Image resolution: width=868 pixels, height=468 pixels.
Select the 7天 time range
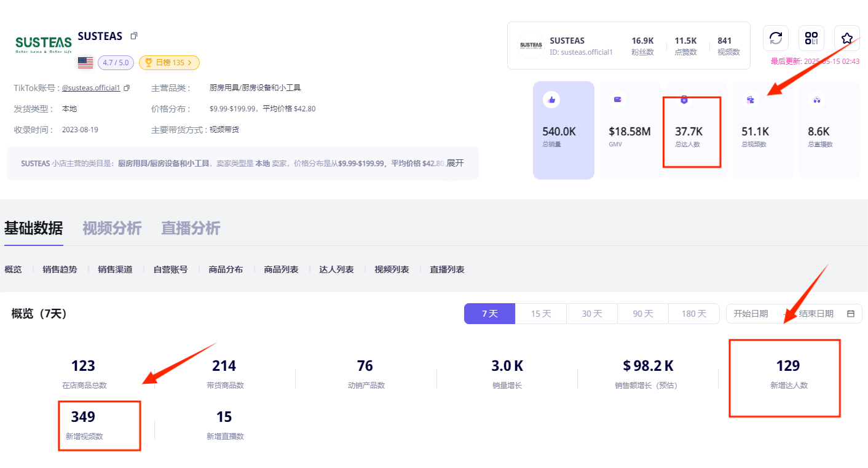pos(489,314)
